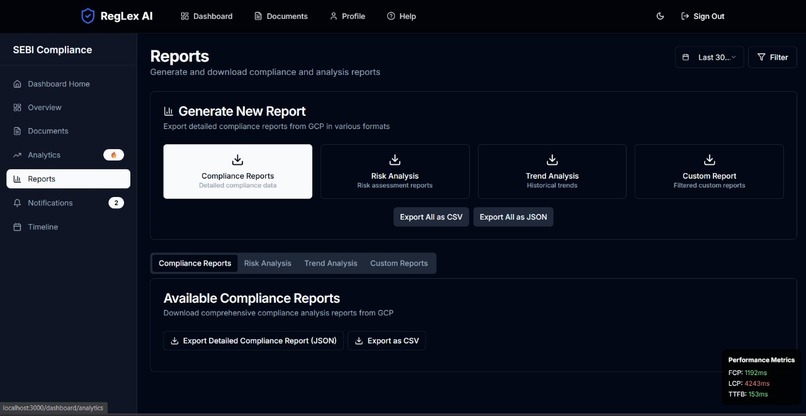Screen dimensions: 806x416
Task: Click the trend line icon beside Analytics
Action: tap(17, 155)
